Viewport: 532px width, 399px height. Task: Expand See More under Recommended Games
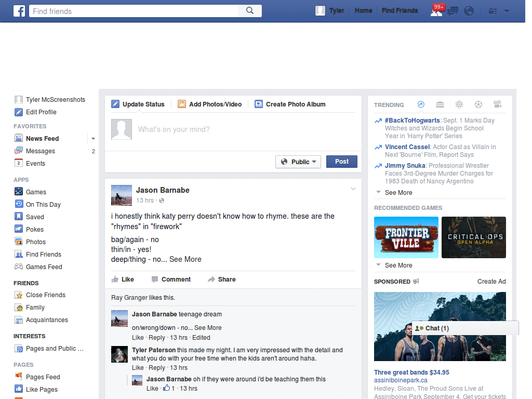[398, 265]
